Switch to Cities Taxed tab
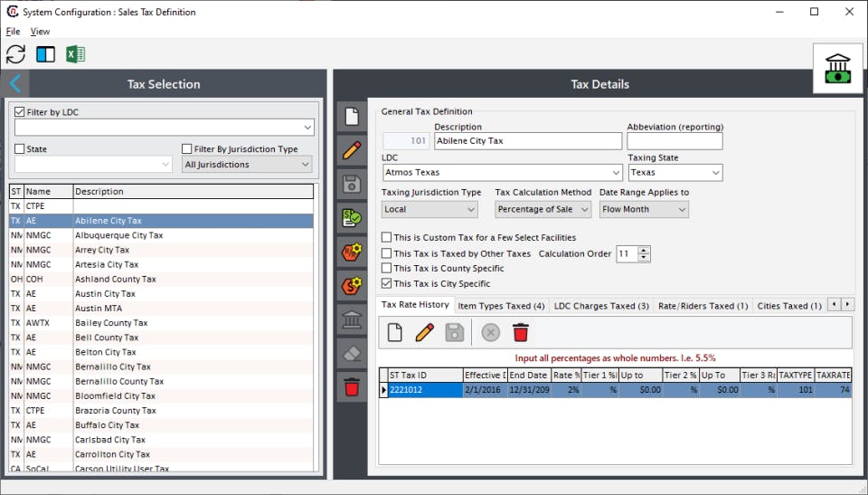 pyautogui.click(x=788, y=306)
